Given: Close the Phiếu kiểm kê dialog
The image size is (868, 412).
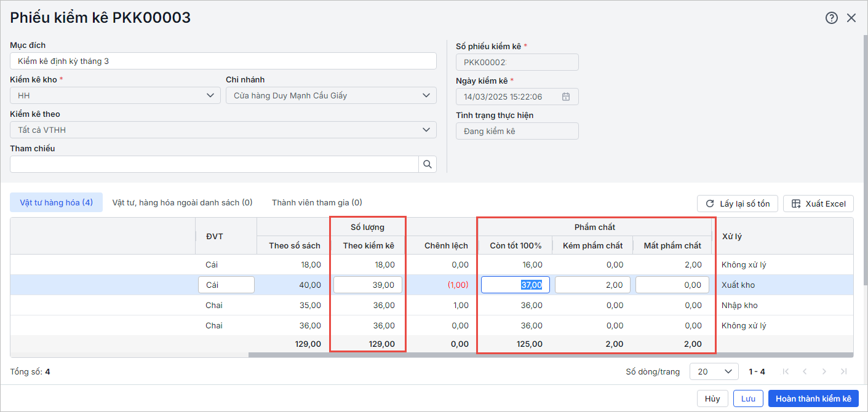Looking at the screenshot, I should [x=851, y=18].
